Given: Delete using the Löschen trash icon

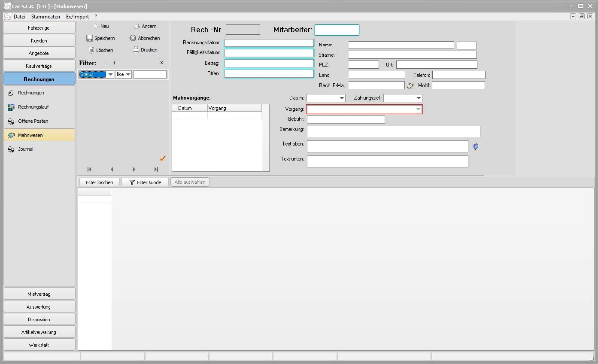Looking at the screenshot, I should point(91,50).
